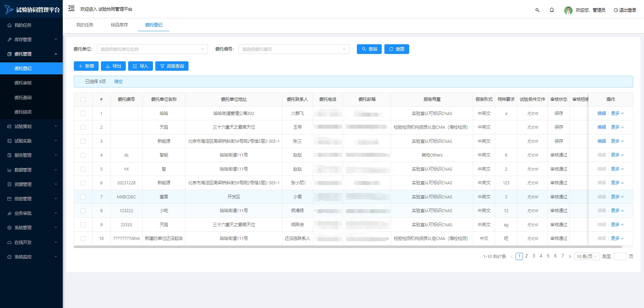
Task: Go to page 7 in pagination
Action: tap(562, 256)
